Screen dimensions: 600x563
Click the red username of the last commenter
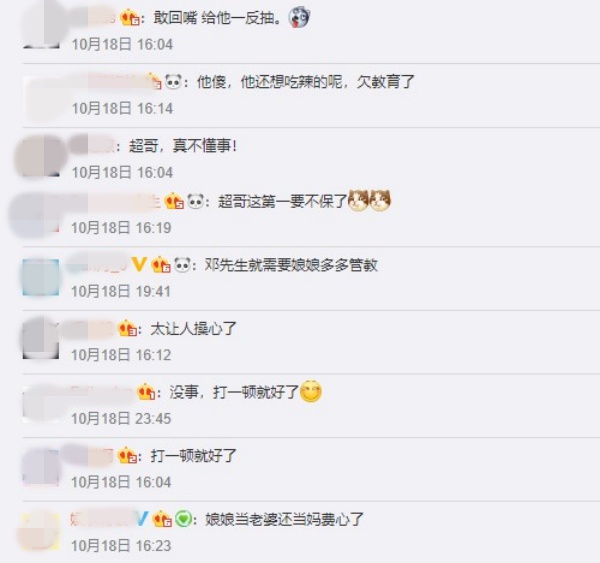point(102,519)
